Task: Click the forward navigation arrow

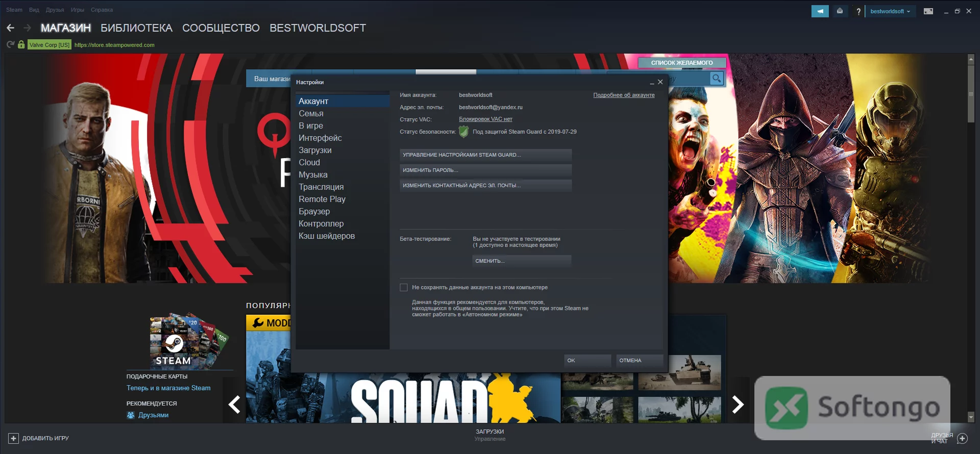Action: pos(27,28)
